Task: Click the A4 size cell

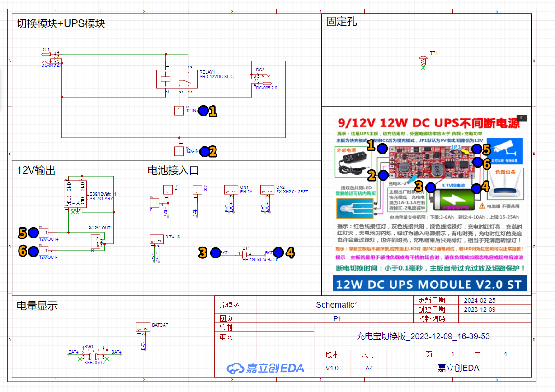Action: (x=369, y=368)
